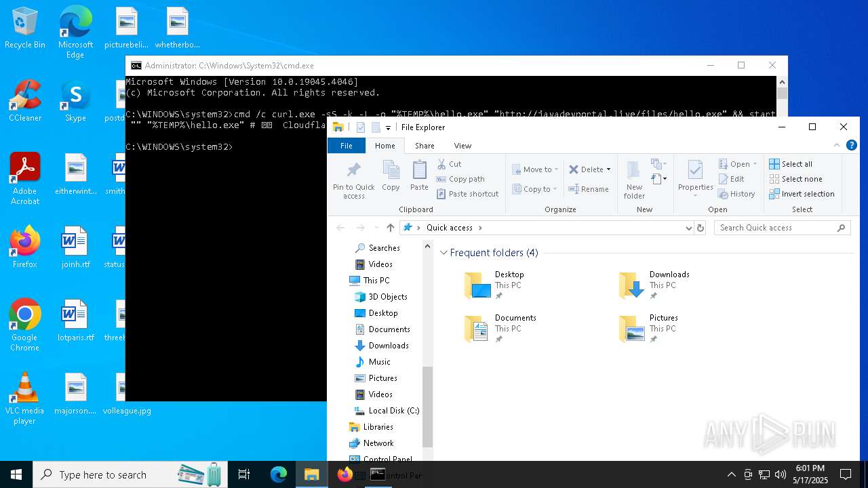Click the Refresh address bar button

coord(701,228)
